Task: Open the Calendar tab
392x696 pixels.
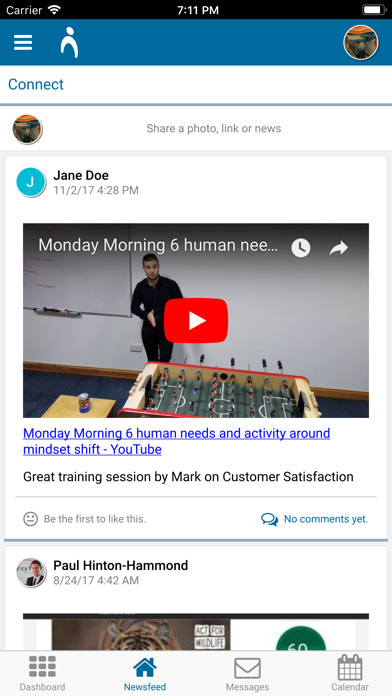Action: pyautogui.click(x=350, y=673)
